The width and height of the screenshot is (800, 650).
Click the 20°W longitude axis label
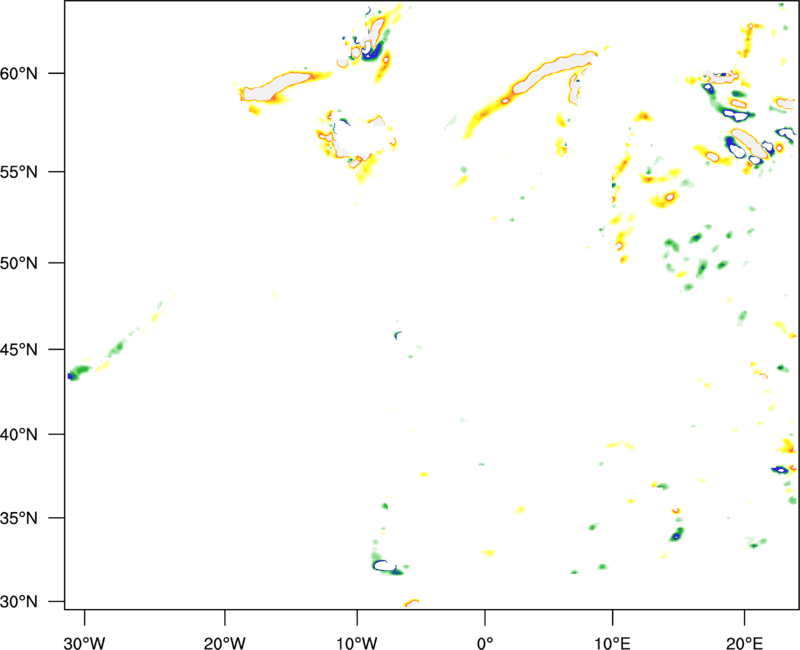pos(225,643)
